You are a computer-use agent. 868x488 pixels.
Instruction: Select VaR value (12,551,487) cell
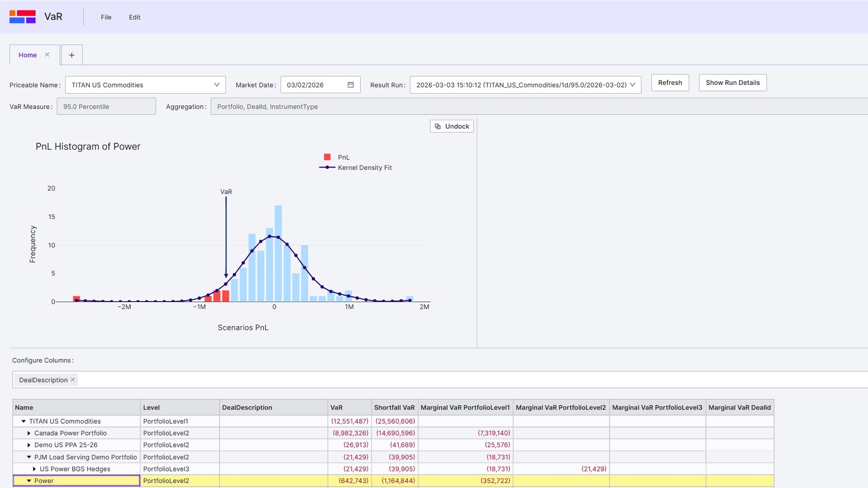349,421
